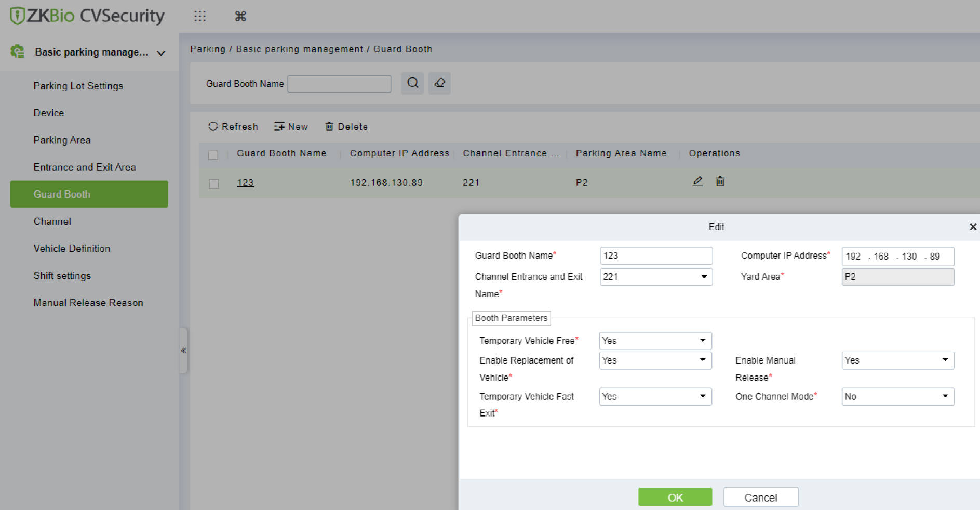Screen dimensions: 980x510
Task: Click the search magnifier button
Action: [412, 83]
